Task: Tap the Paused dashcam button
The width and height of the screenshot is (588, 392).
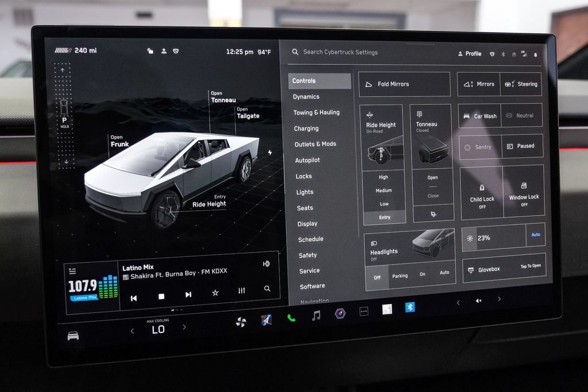Action: click(523, 146)
